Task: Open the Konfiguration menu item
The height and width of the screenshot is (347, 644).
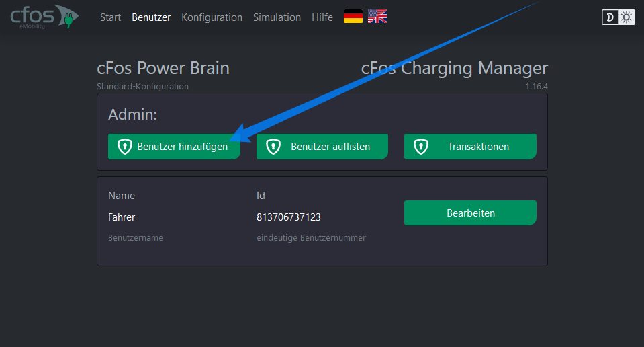Action: (212, 17)
